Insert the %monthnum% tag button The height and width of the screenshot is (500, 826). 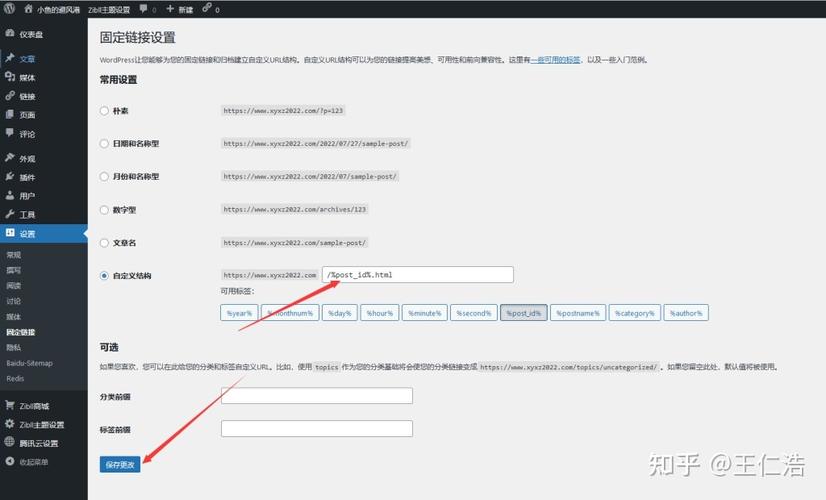coord(290,313)
